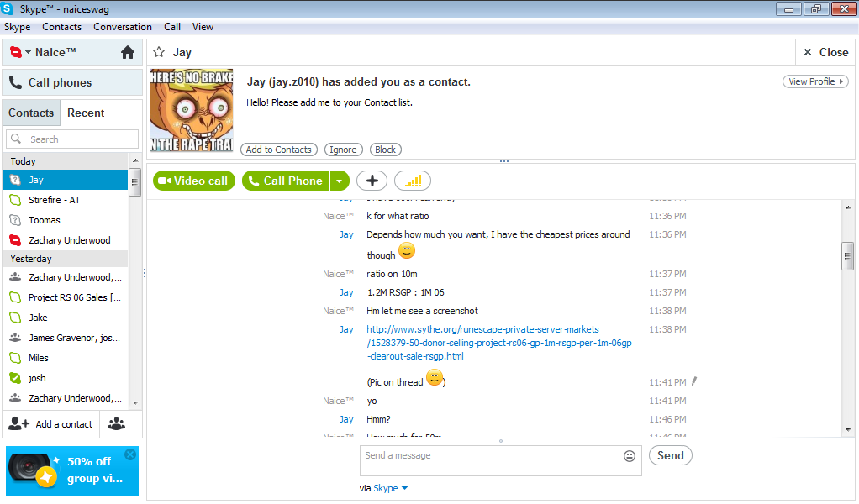859x504 pixels.
Task: Click message "Hm let me see a screenshot"
Action: 423,311
